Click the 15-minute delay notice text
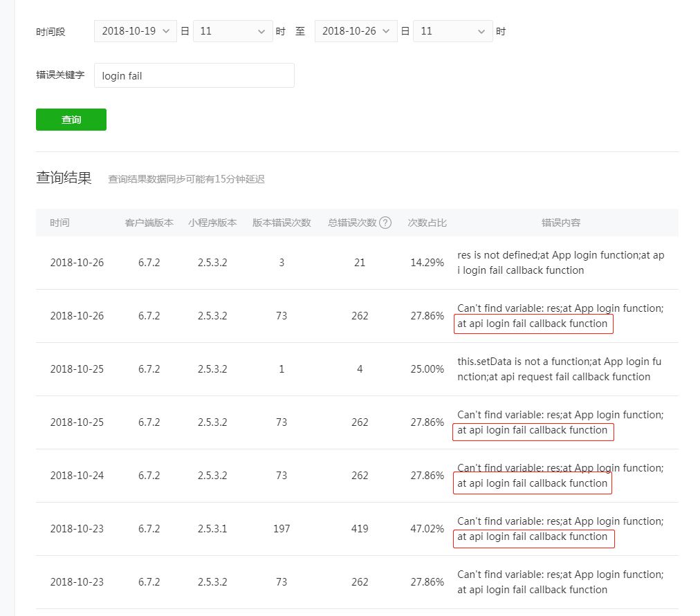700x616 pixels. tap(187, 179)
